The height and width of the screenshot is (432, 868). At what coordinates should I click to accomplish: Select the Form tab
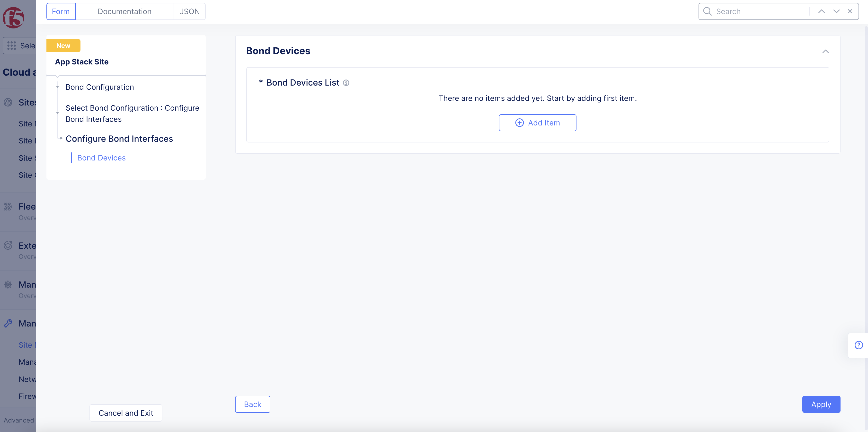pos(61,11)
